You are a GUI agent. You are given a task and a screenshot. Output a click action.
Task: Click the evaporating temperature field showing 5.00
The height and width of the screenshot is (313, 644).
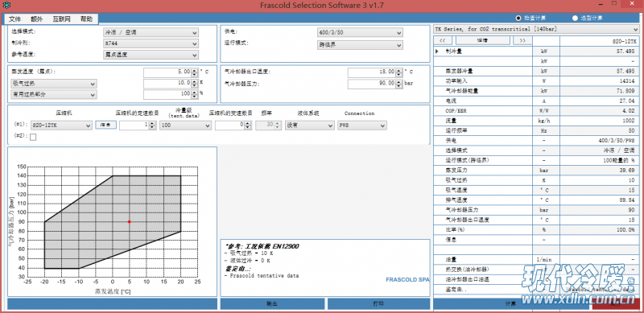click(167, 72)
